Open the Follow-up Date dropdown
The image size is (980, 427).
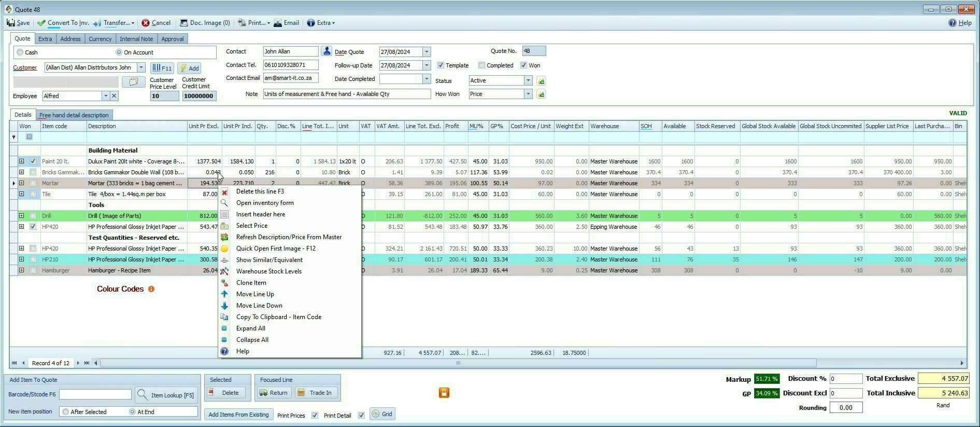click(427, 65)
